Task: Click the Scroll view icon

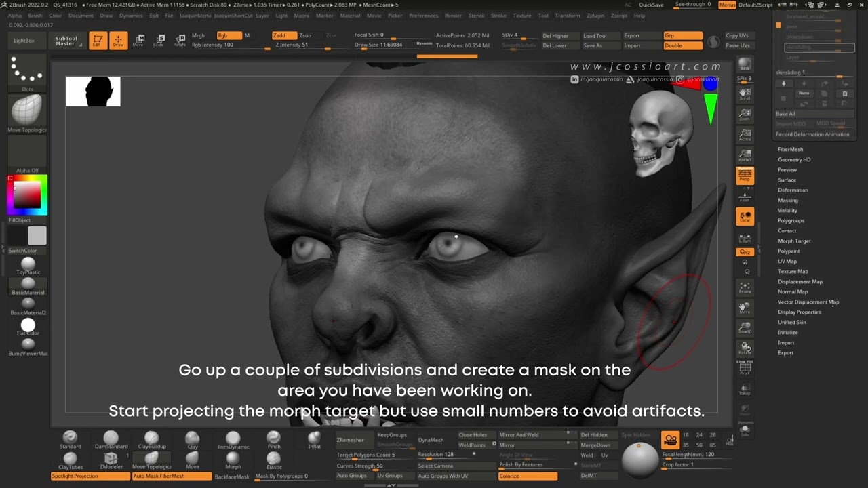Action: (745, 94)
